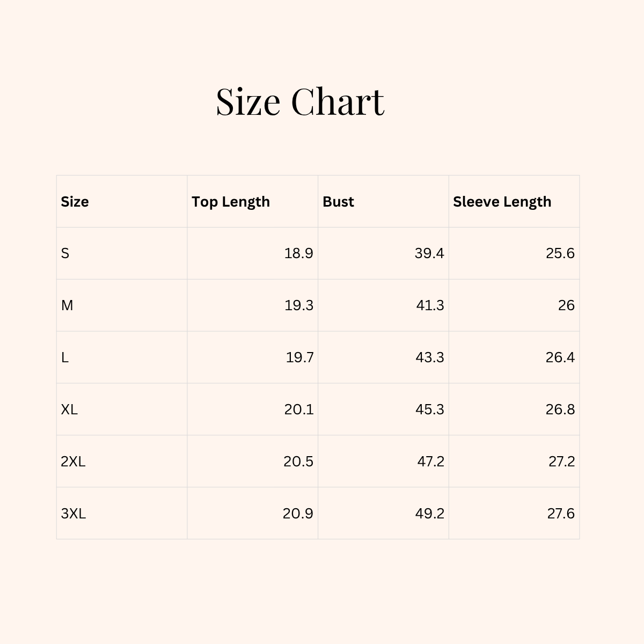Select sleeve length value 27.6

tap(561, 514)
